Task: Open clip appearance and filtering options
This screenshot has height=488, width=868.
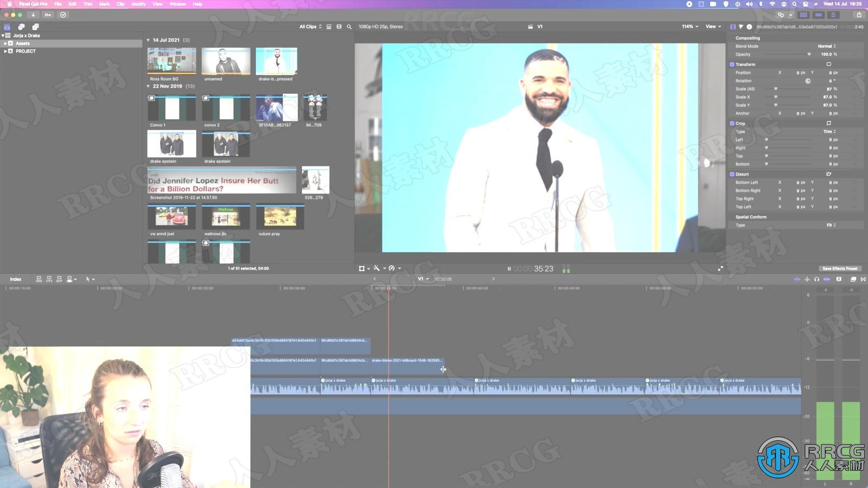Action: [x=339, y=27]
